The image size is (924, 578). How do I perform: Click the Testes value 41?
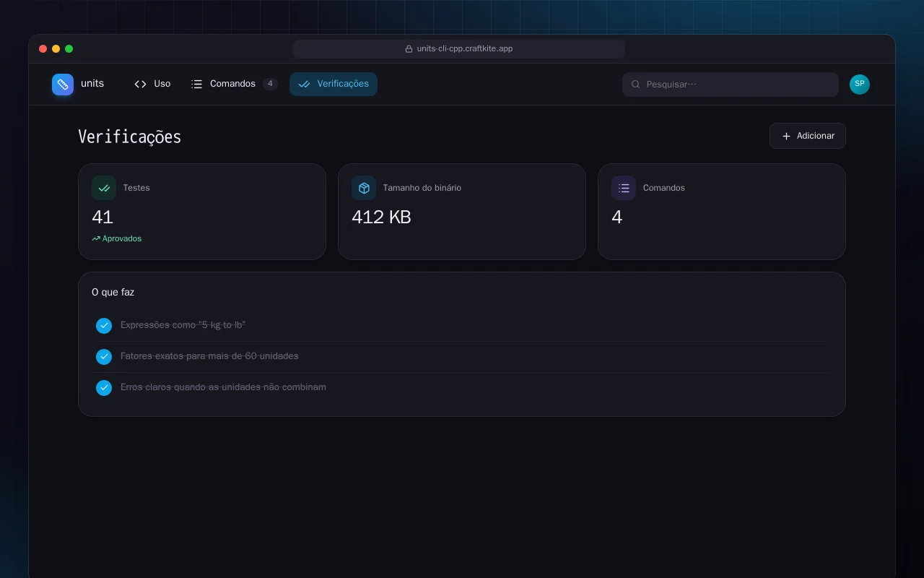[x=103, y=217]
